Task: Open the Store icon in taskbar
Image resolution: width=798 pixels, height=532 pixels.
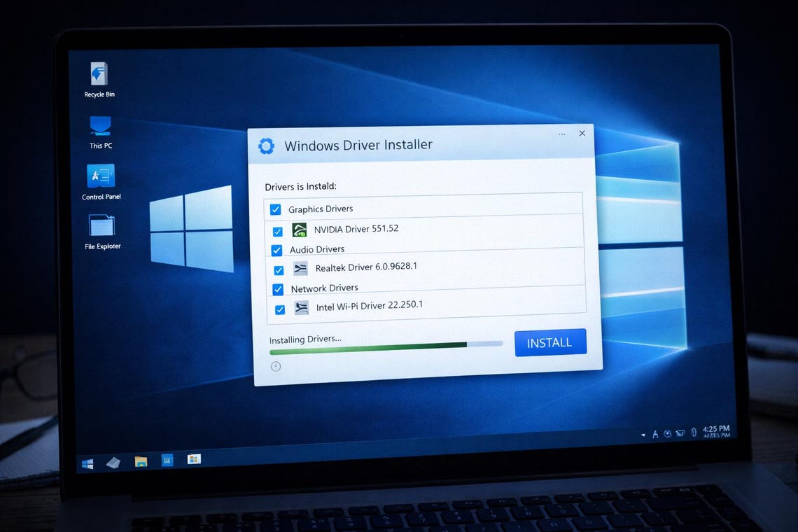Action: point(194,459)
